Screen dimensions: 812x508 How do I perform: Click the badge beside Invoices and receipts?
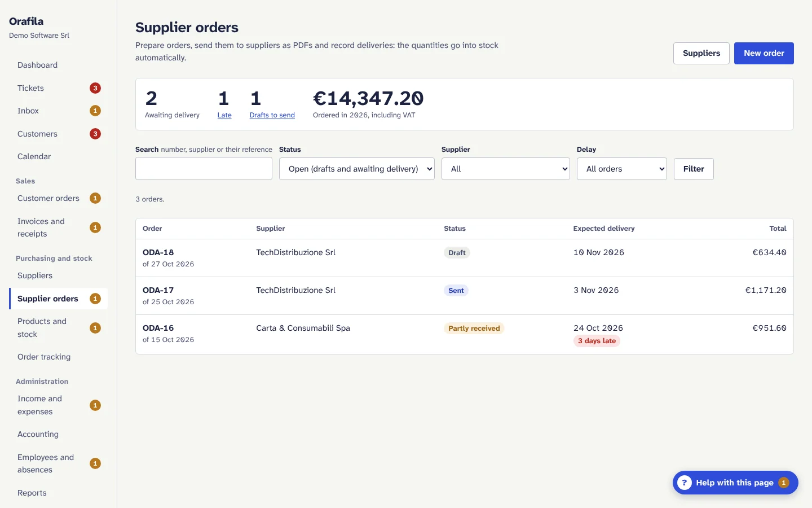click(x=95, y=227)
